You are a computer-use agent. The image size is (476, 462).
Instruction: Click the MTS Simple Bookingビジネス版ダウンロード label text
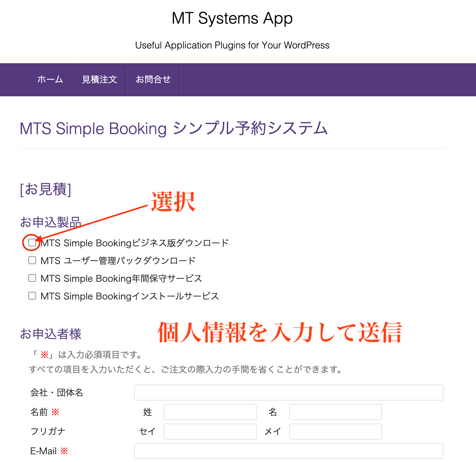[x=135, y=243]
